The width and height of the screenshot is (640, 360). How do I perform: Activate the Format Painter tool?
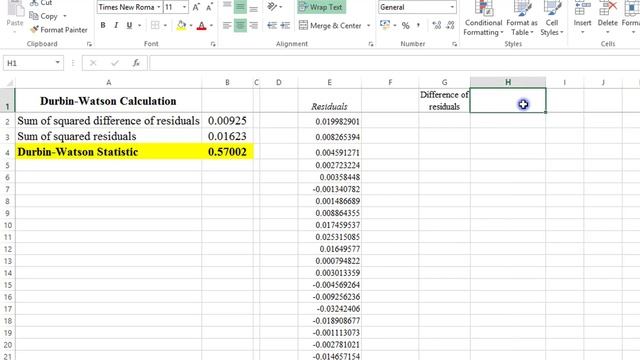coord(59,30)
